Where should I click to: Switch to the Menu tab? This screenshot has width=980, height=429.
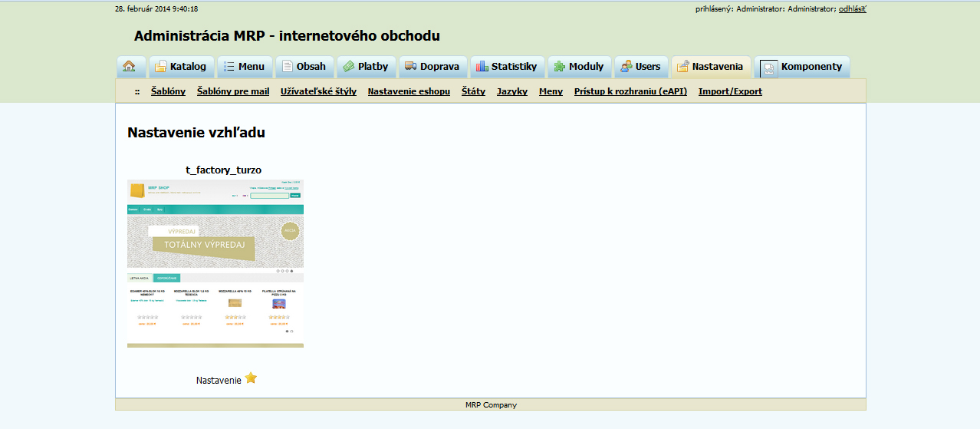[245, 67]
